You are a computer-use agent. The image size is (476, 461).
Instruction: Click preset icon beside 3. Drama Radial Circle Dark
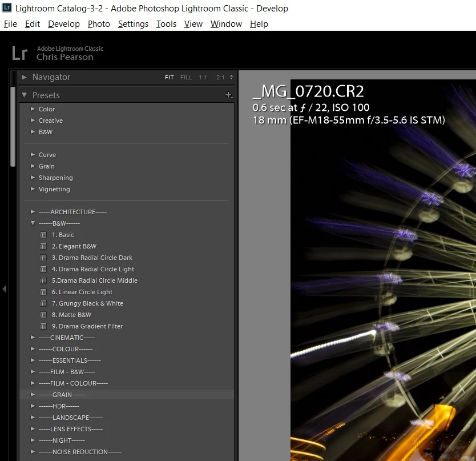point(43,258)
